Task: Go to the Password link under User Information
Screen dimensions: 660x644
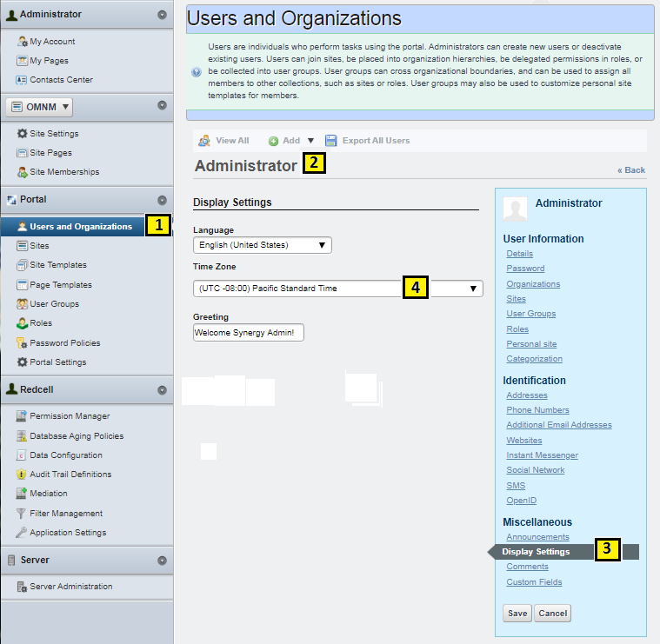Action: [525, 269]
